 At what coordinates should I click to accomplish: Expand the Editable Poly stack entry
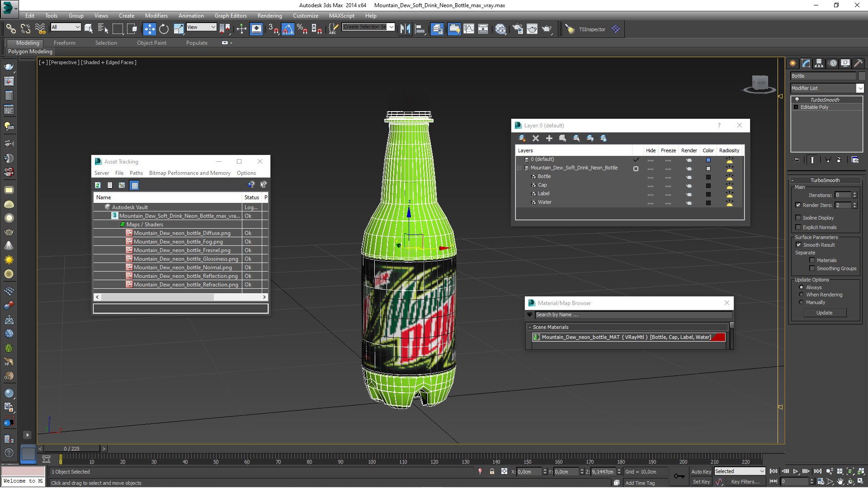796,107
